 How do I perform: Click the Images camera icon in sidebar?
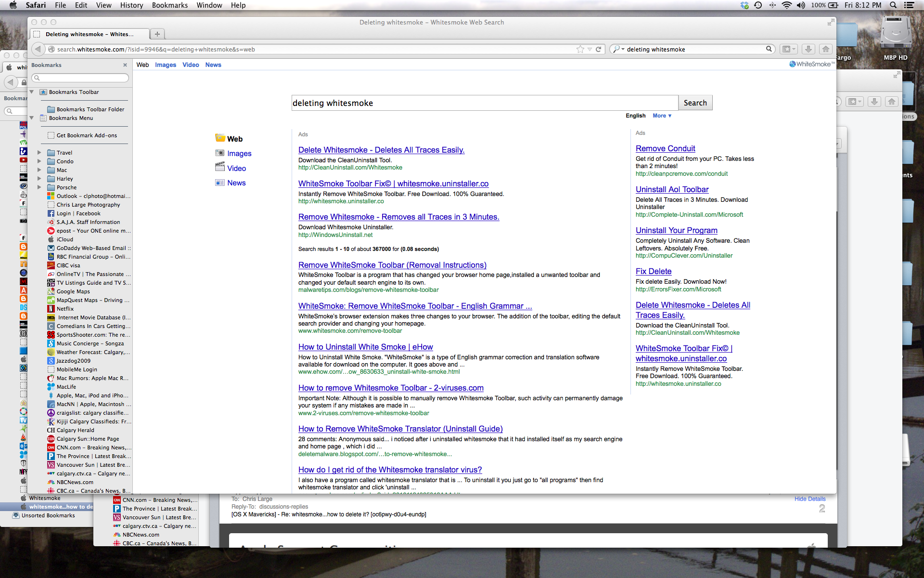click(220, 153)
